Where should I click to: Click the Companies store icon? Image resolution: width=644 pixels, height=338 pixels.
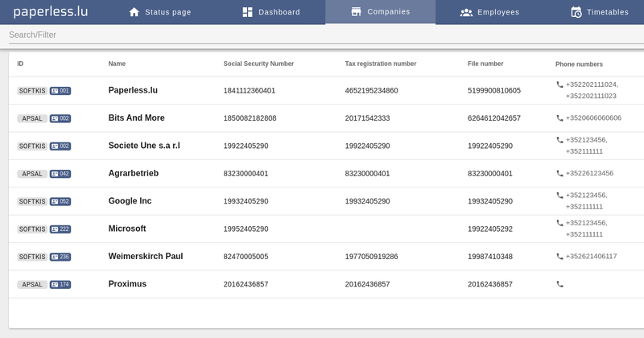(x=356, y=12)
